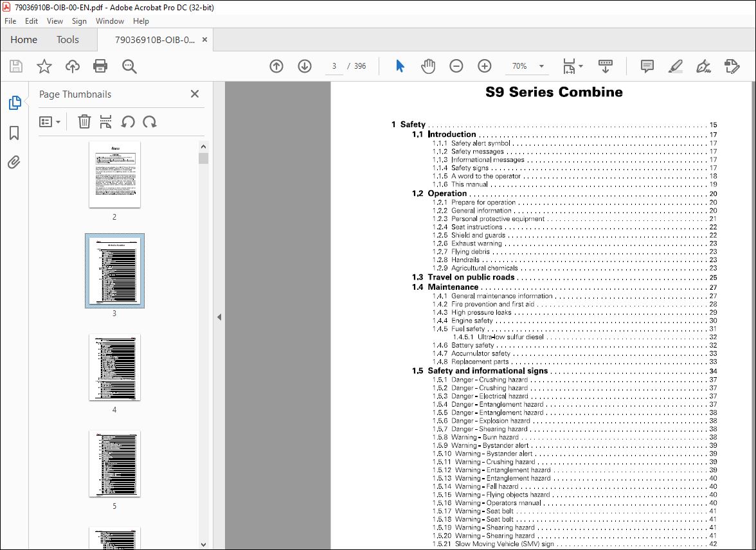The image size is (756, 550).
Task: Click the thumbnails scrollbar handle
Action: point(203,158)
